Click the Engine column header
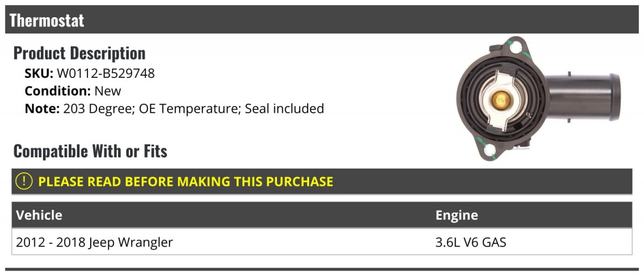Screen dimensions: 644x276 tap(457, 215)
